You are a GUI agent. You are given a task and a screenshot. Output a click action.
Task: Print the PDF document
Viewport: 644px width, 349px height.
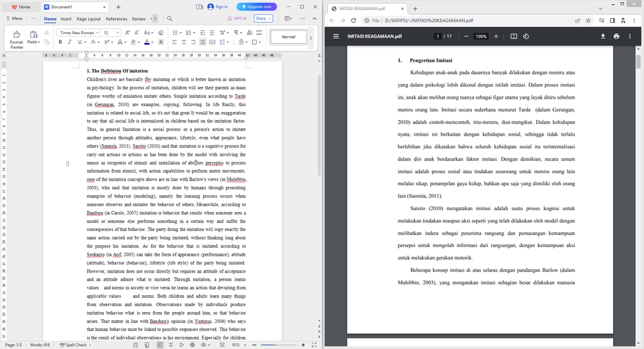pos(616,36)
